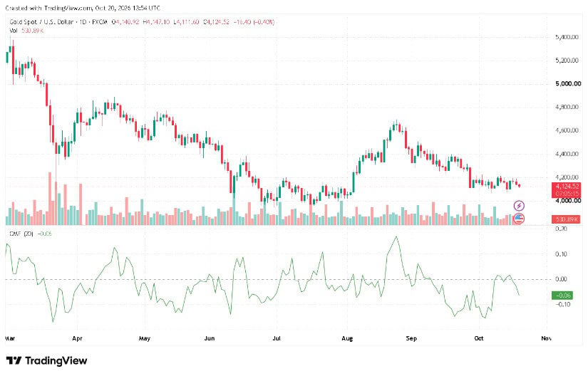Click the 4,800.00 price axis label
Viewport: 588px width, 376px height.
pyautogui.click(x=567, y=107)
